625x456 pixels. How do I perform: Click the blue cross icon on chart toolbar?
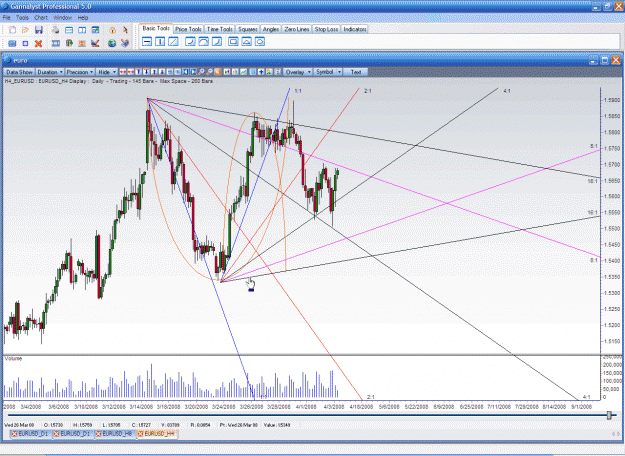(x=261, y=72)
